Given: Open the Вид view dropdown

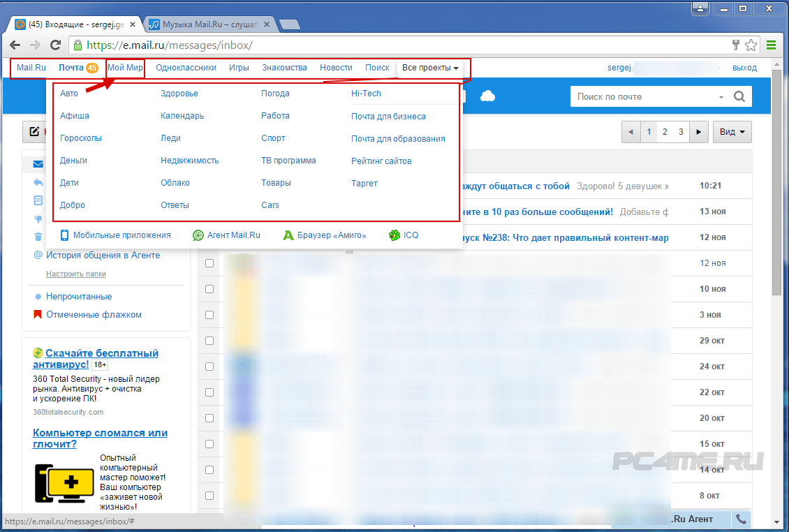Looking at the screenshot, I should [x=731, y=132].
